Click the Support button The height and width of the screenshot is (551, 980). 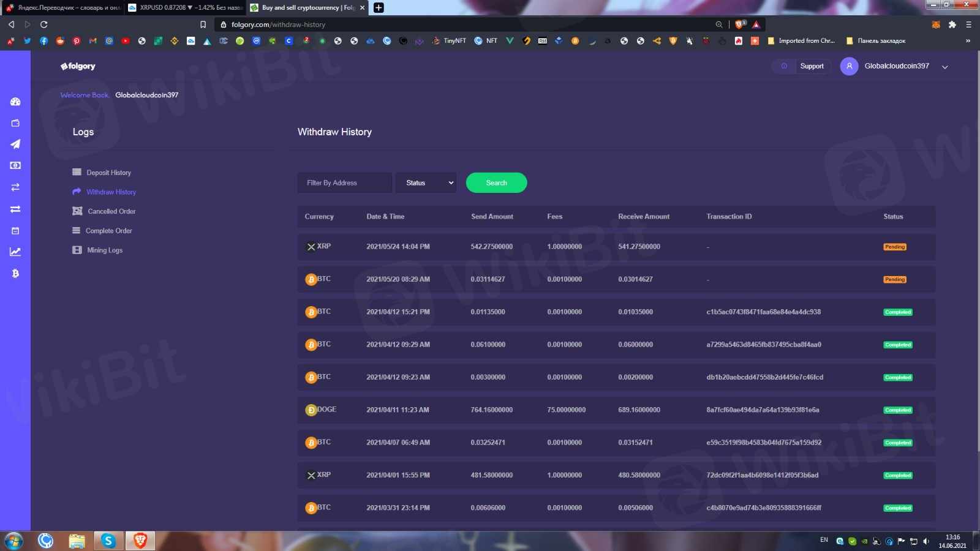click(x=812, y=66)
